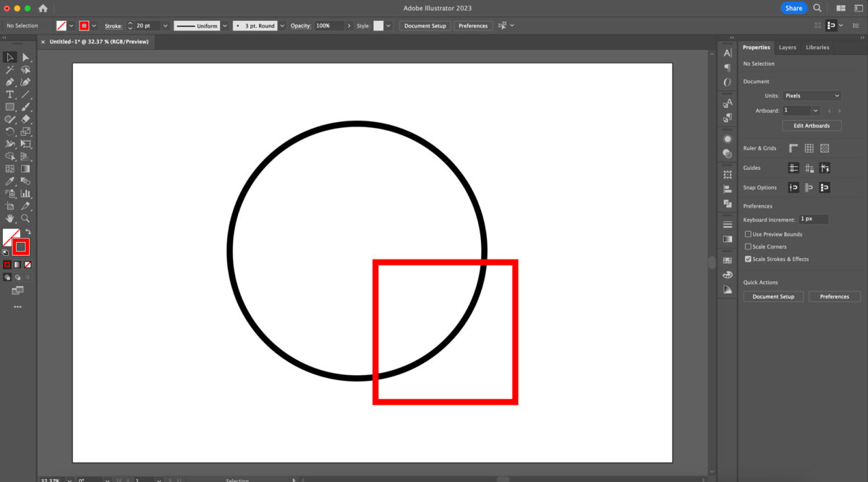Switch to the Layers tab
This screenshot has height=482, width=868.
coord(788,47)
